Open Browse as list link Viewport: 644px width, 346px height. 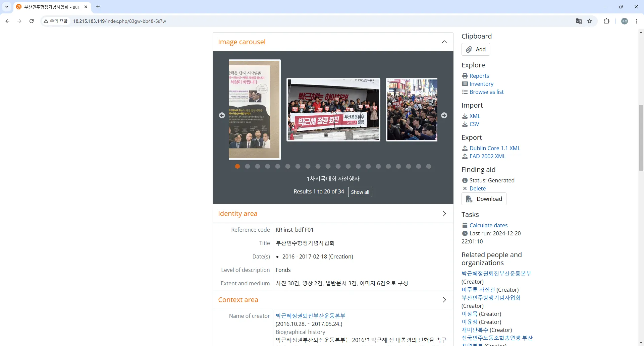[x=487, y=92]
